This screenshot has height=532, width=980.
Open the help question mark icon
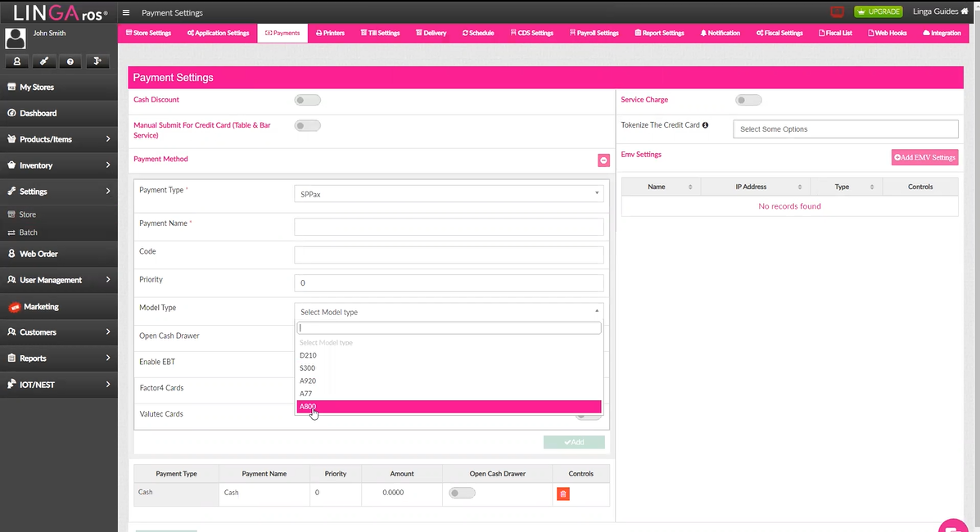[x=70, y=61]
